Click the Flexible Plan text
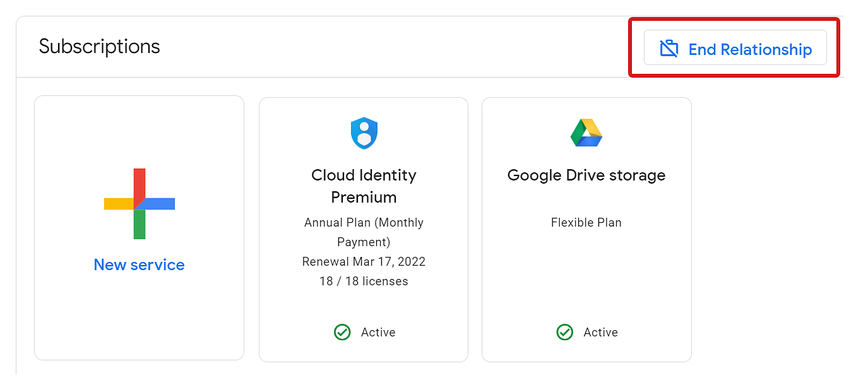This screenshot has height=385, width=868. coord(586,223)
